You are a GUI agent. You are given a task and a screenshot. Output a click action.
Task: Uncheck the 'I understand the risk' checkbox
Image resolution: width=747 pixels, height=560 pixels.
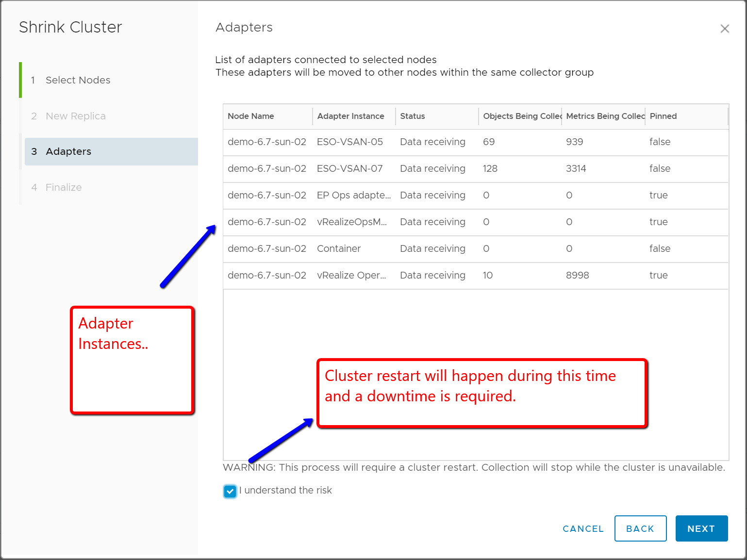click(x=230, y=491)
